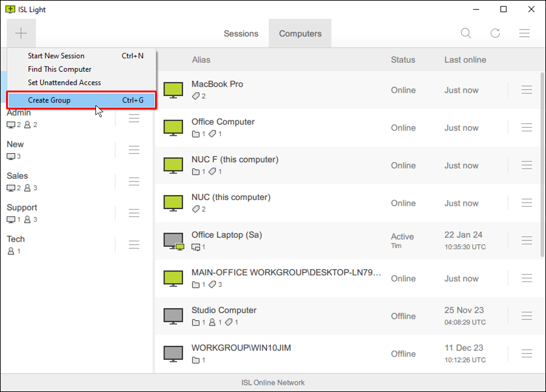Switch to the Sessions tab
This screenshot has height=392, width=546.
click(x=241, y=33)
